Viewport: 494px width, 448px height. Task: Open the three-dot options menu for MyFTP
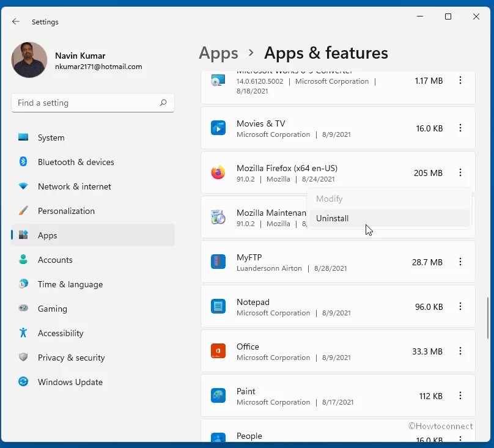coord(460,262)
